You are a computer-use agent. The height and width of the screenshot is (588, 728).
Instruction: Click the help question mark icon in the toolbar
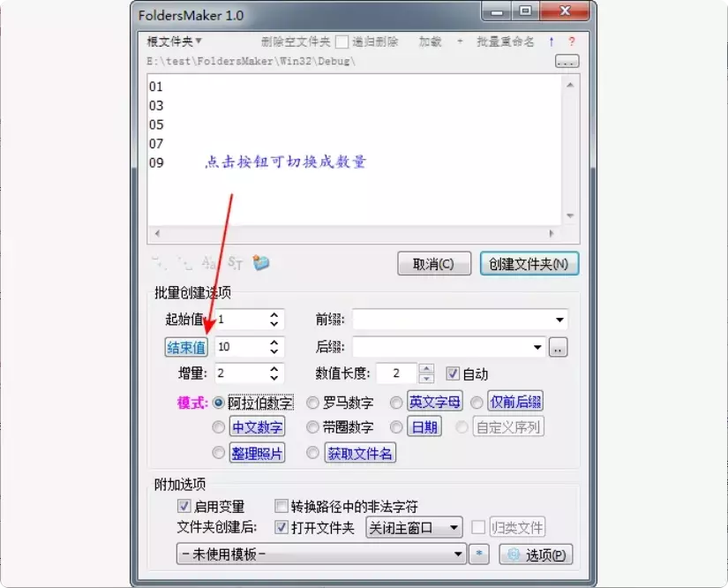[x=570, y=41]
